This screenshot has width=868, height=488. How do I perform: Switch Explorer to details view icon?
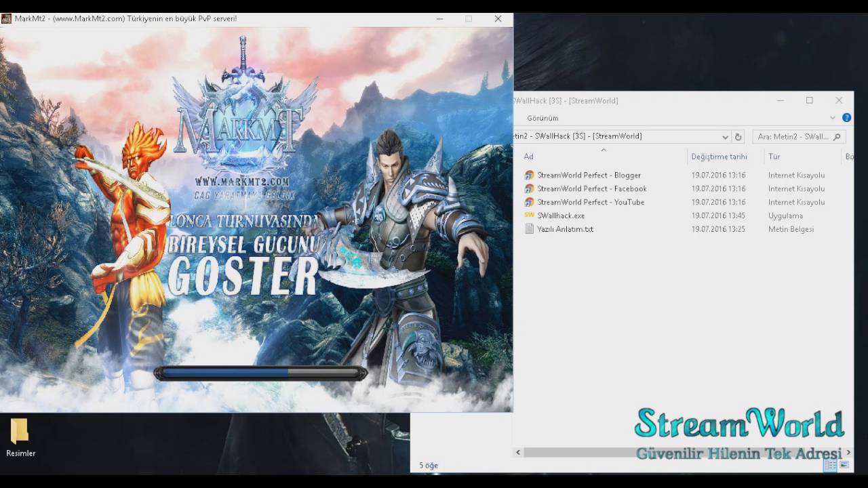click(831, 465)
